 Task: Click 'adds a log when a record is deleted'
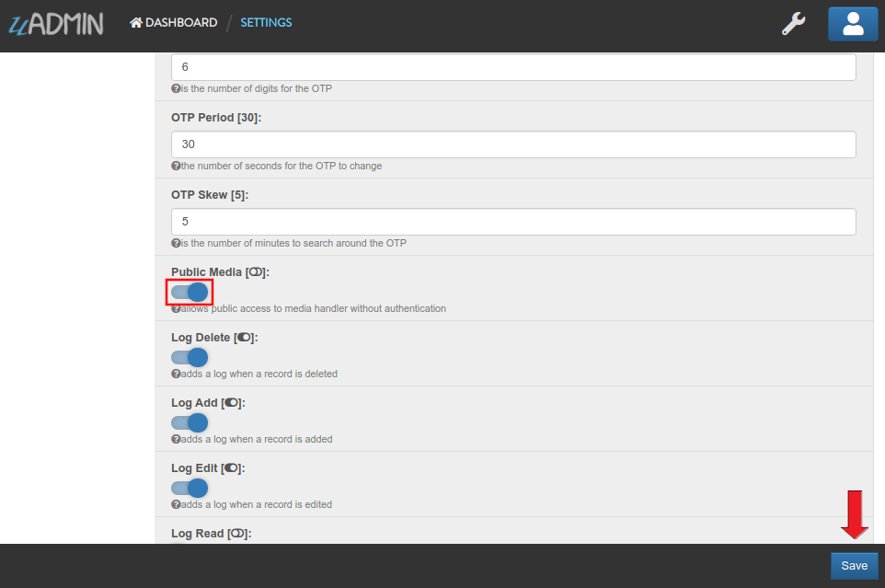click(259, 375)
